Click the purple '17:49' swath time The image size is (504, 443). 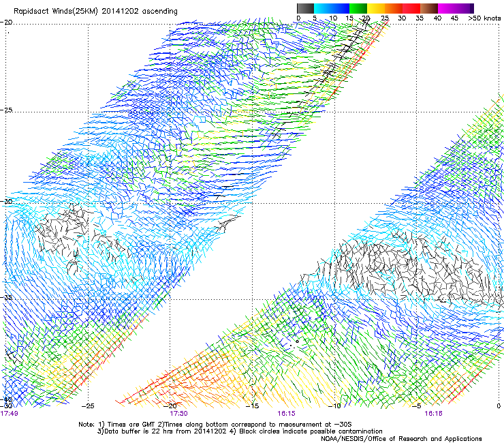coord(9,414)
